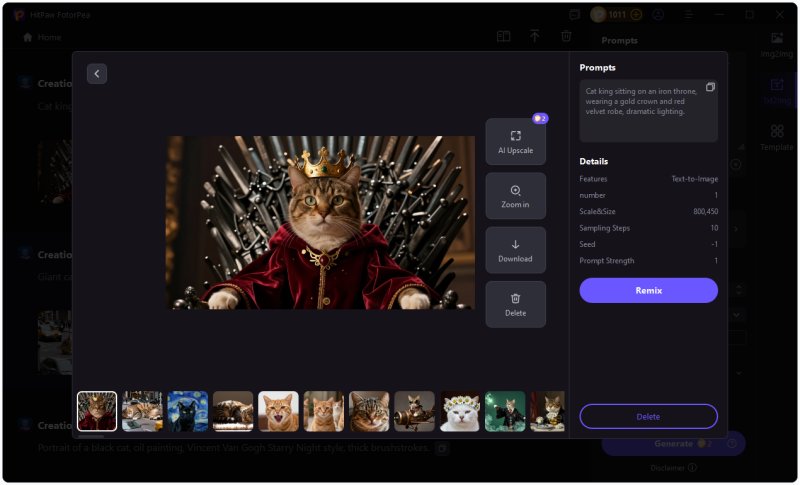Click the Home icon in background window
Image resolution: width=800 pixels, height=485 pixels.
tap(28, 37)
